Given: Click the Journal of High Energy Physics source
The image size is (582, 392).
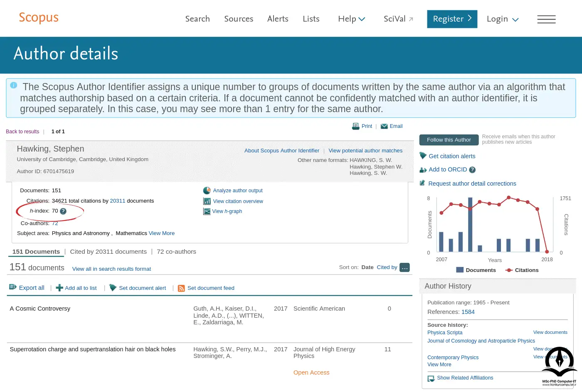Looking at the screenshot, I should (x=324, y=353).
